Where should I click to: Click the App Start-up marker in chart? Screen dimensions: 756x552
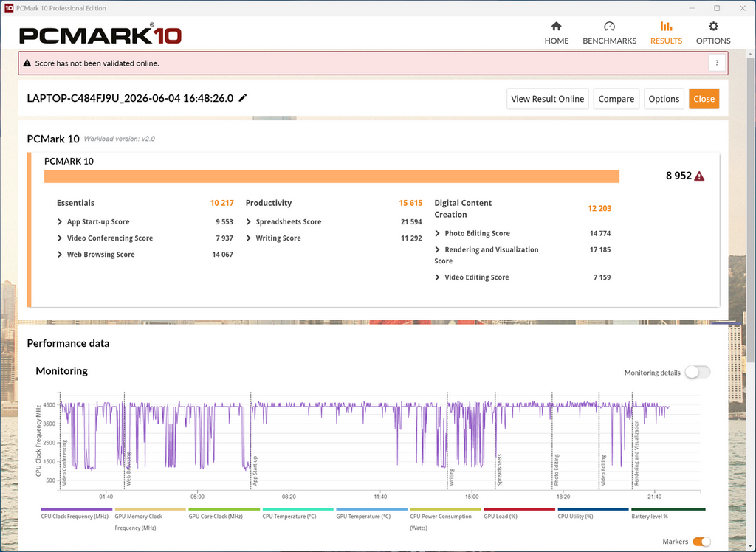(x=255, y=470)
